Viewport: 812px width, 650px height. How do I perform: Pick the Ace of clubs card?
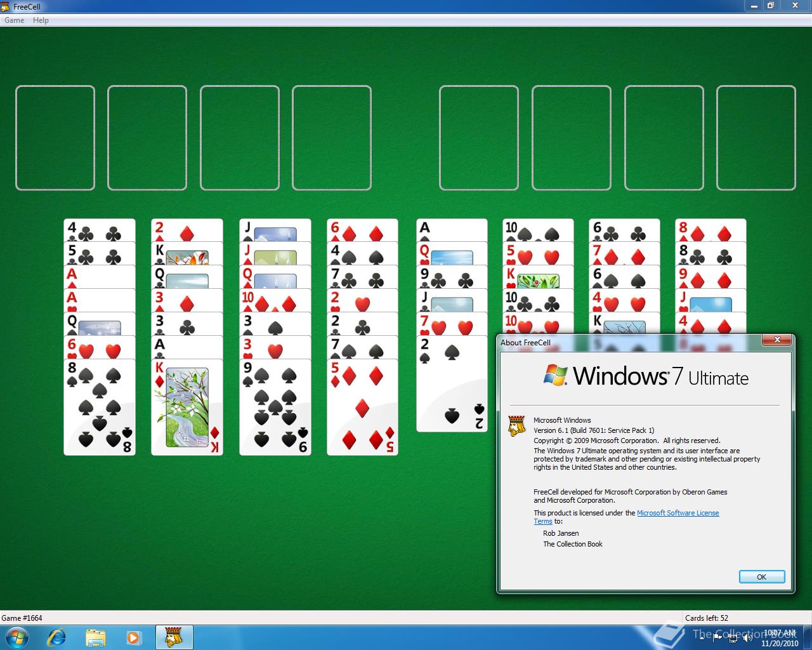click(x=187, y=348)
